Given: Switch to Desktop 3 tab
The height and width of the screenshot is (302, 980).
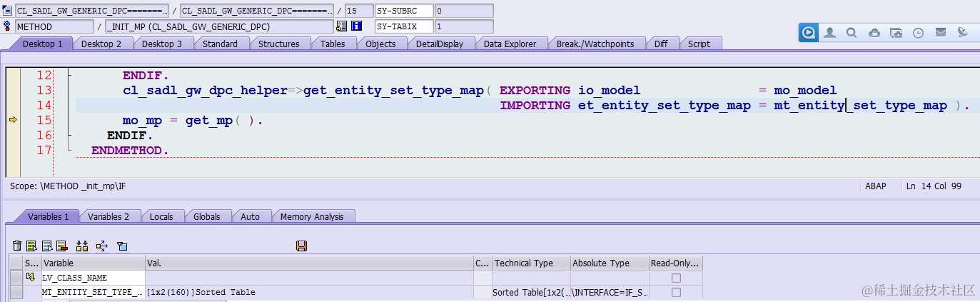Looking at the screenshot, I should coord(161,44).
